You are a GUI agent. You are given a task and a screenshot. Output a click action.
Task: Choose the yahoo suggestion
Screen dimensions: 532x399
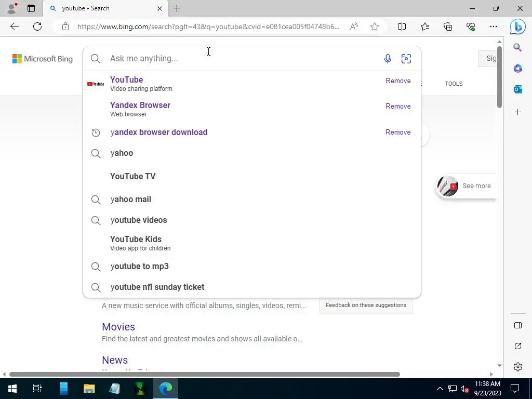(252, 153)
